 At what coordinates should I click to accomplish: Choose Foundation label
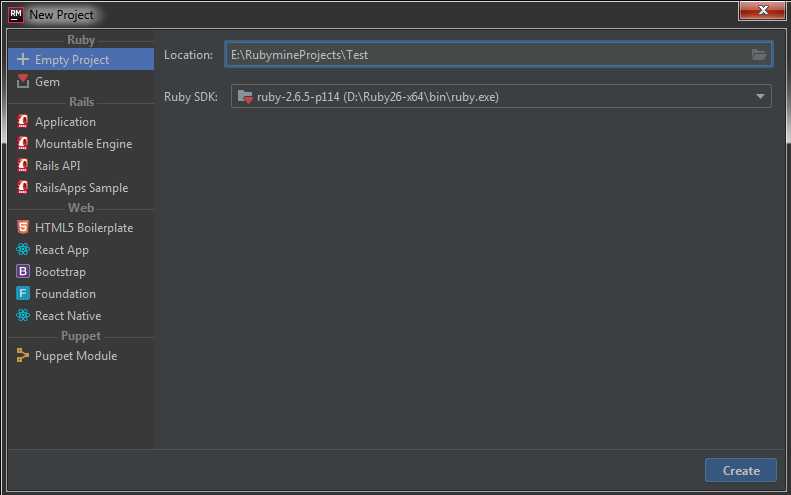click(x=65, y=293)
